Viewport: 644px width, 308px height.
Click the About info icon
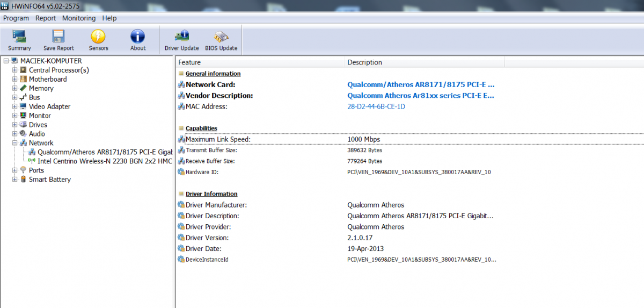(x=138, y=37)
